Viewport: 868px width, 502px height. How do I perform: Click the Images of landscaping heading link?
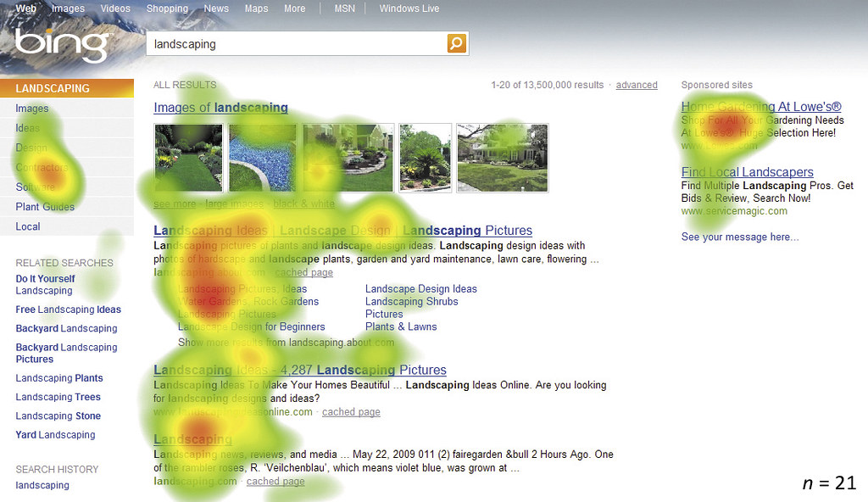click(220, 108)
